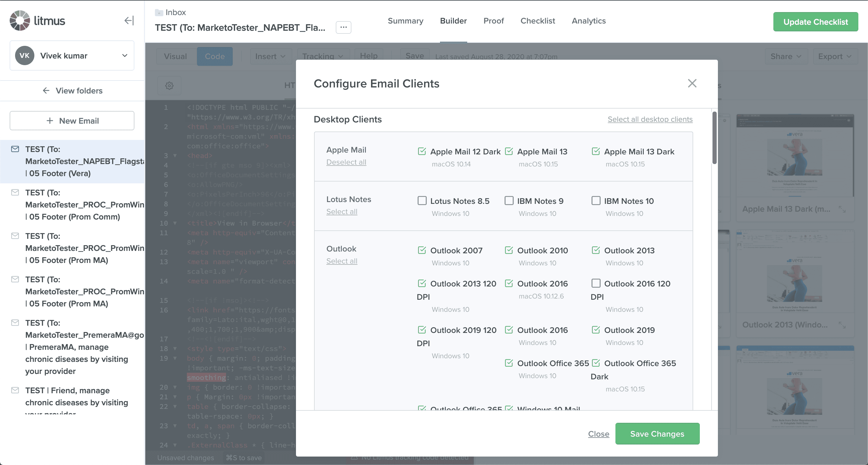Screen dimensions: 868x465
Task: Expand the Apple Mail 13 Dark preview
Action: pos(842,209)
